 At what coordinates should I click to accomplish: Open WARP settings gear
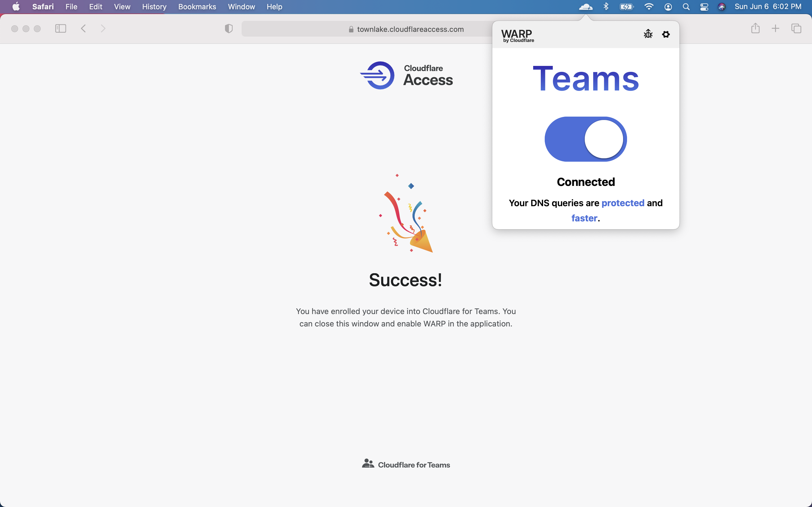tap(666, 34)
